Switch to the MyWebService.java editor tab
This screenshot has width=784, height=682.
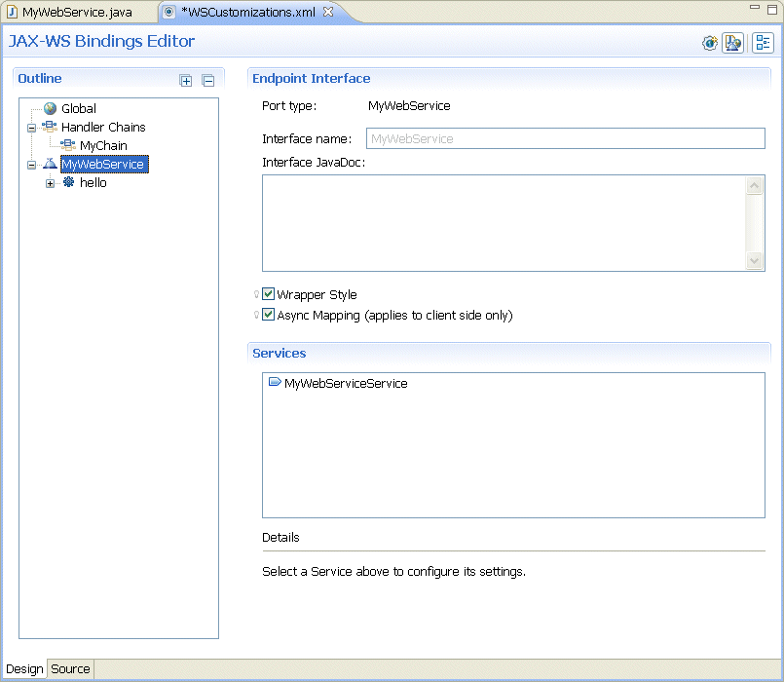[x=77, y=12]
